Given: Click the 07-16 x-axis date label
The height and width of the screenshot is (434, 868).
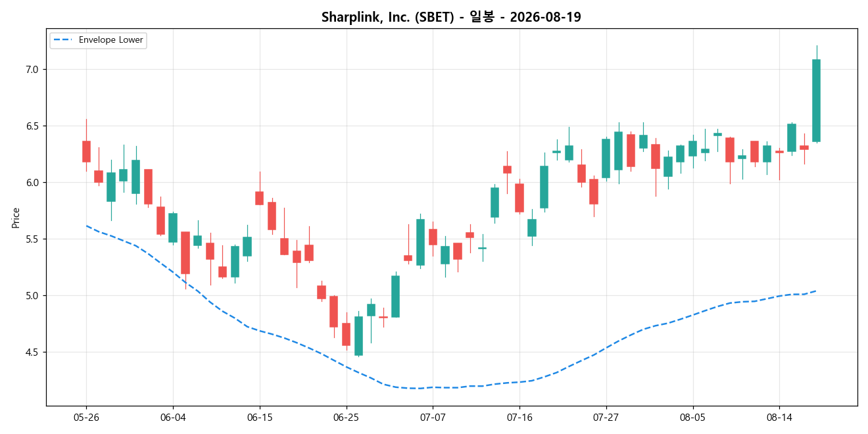Looking at the screenshot, I should coord(519,417).
